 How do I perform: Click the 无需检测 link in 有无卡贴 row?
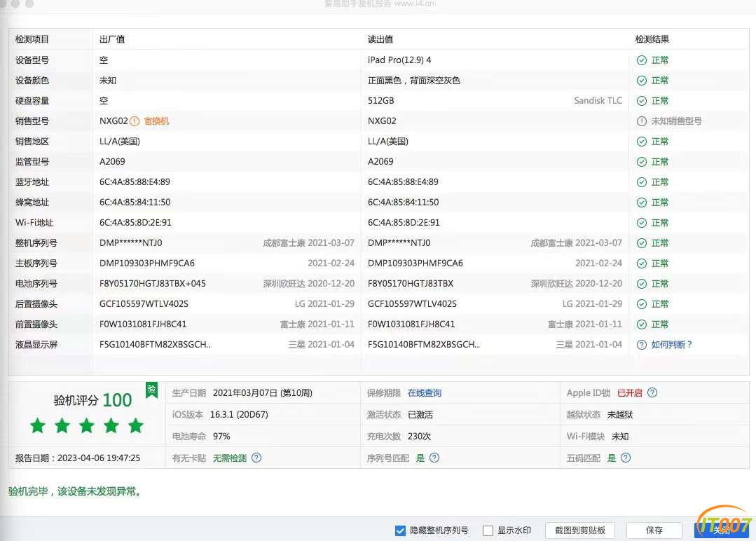click(230, 458)
